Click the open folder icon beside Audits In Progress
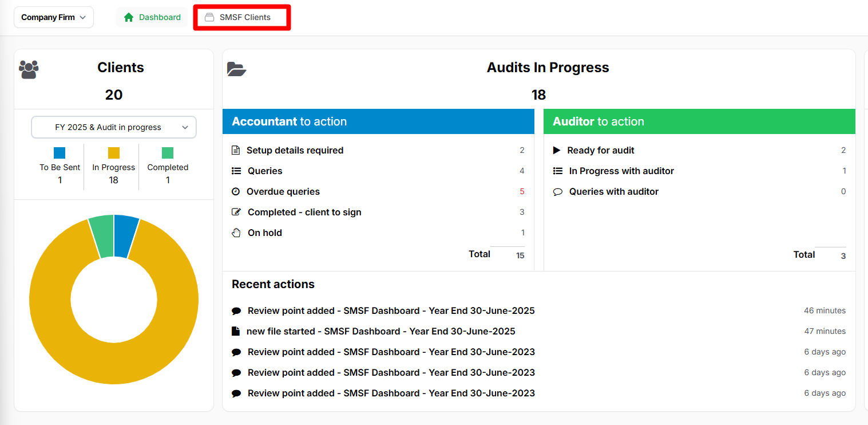 [237, 68]
